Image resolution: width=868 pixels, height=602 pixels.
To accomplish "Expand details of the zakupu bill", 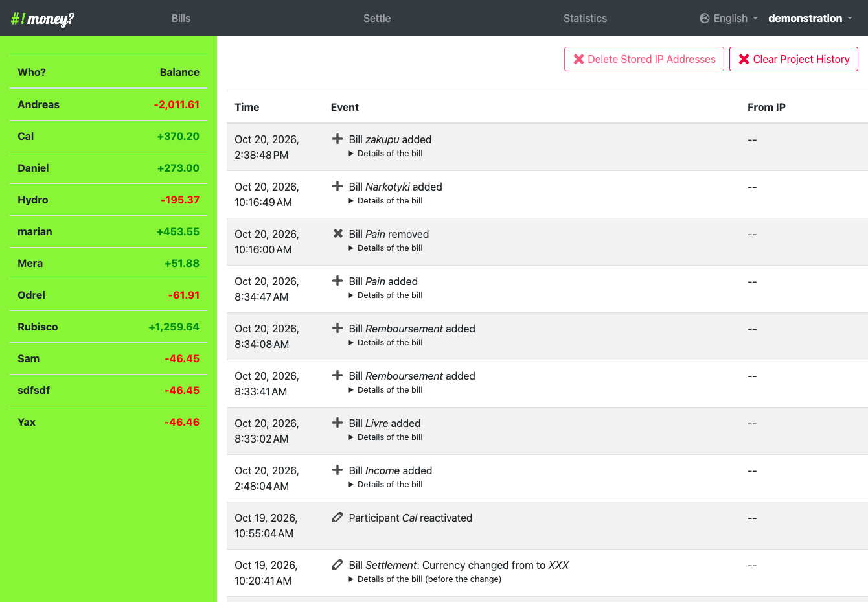I will click(385, 154).
